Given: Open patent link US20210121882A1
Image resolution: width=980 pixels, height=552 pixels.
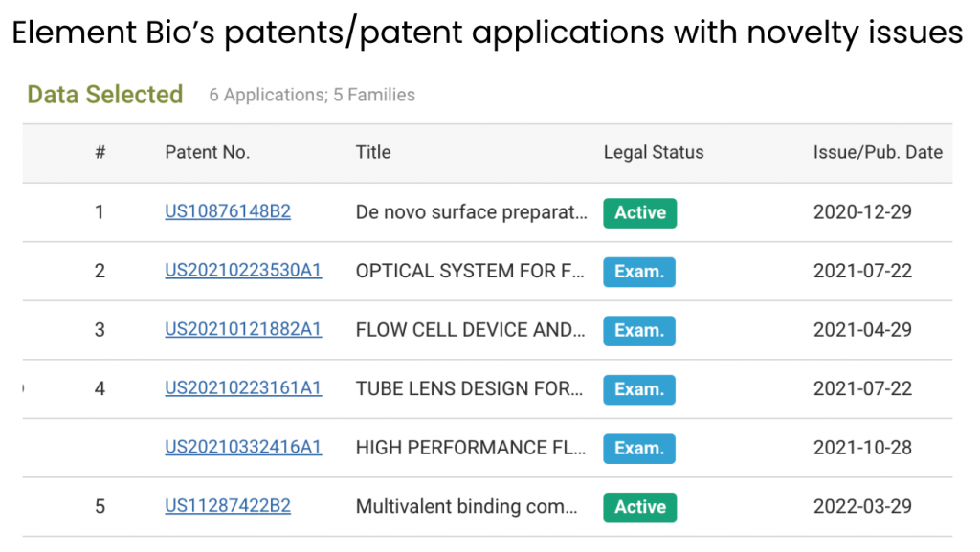Looking at the screenshot, I should pos(243,329).
